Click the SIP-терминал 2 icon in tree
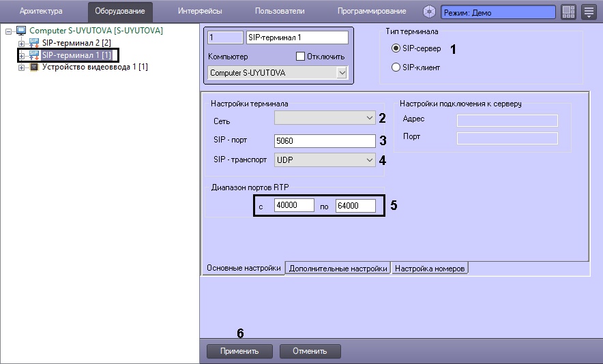 click(33, 43)
